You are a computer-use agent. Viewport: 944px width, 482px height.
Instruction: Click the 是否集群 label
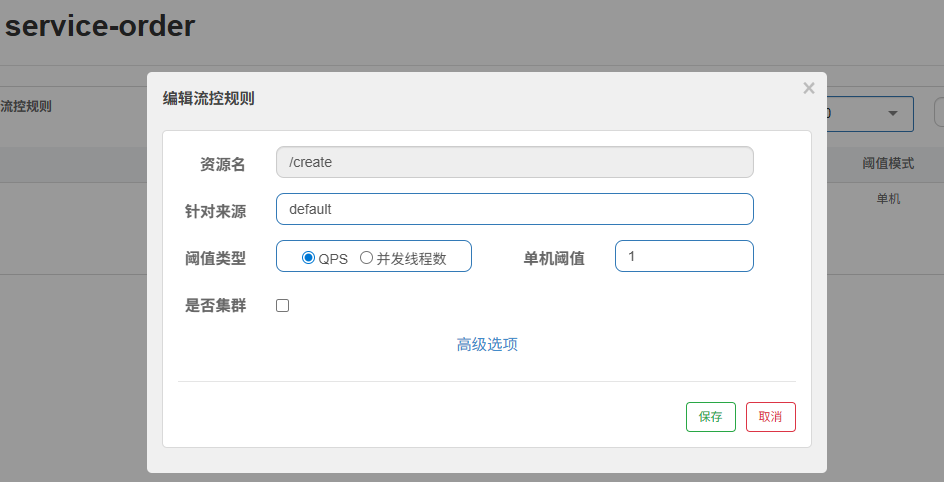point(215,306)
